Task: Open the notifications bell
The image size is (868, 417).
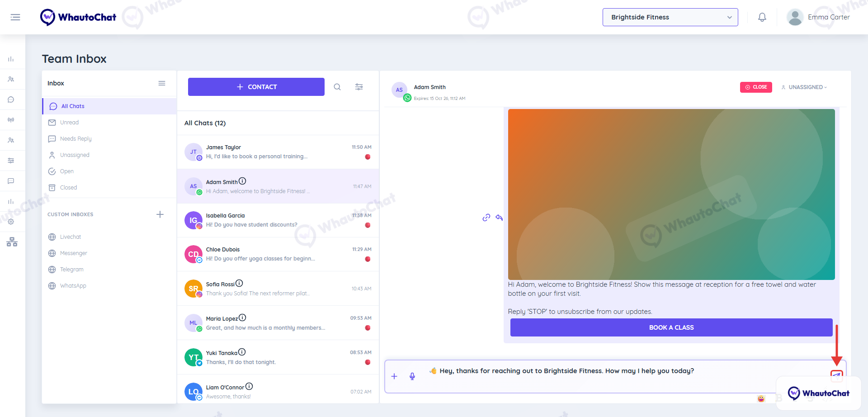Action: click(x=762, y=17)
